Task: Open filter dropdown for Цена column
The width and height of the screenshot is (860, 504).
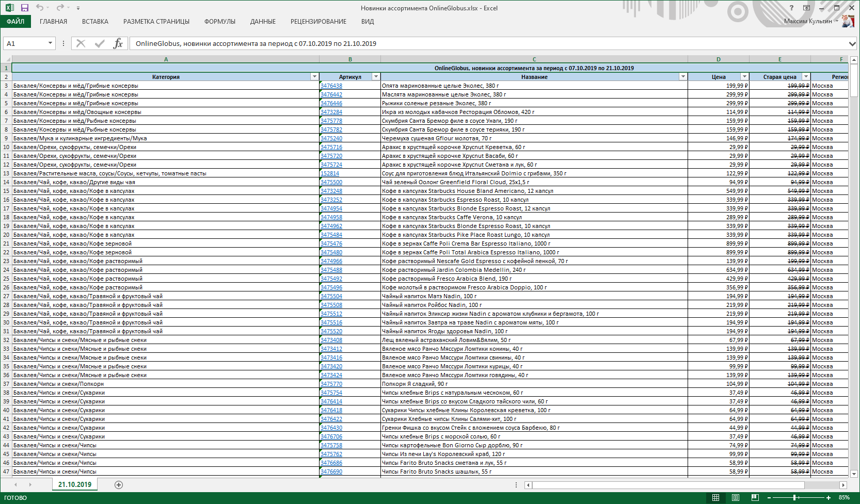Action: 744,77
